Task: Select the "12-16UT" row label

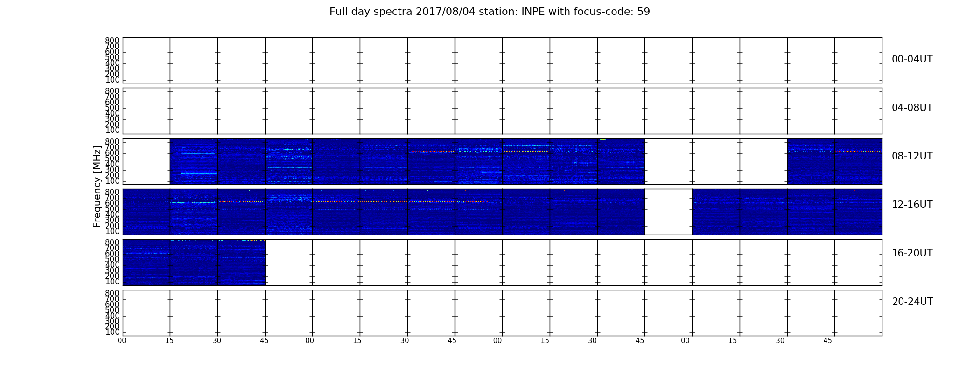Action: click(912, 205)
